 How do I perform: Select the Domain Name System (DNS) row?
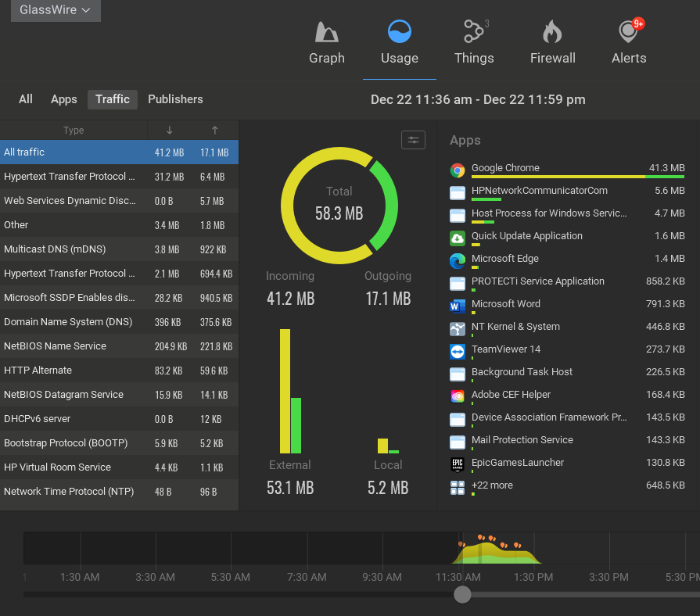click(x=119, y=321)
